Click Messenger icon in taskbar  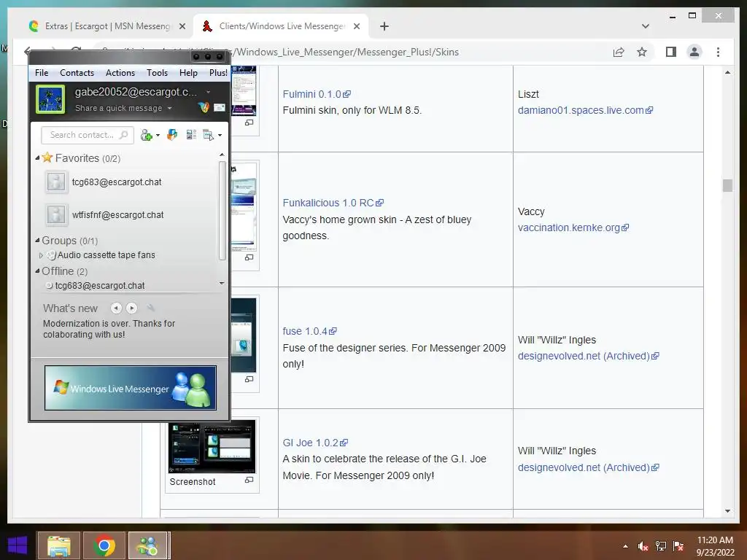tap(147, 545)
